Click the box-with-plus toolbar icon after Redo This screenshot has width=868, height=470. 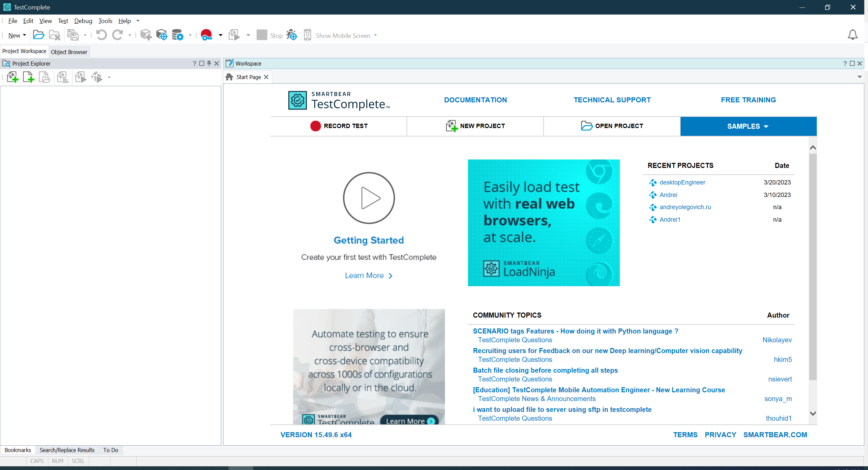tap(146, 35)
